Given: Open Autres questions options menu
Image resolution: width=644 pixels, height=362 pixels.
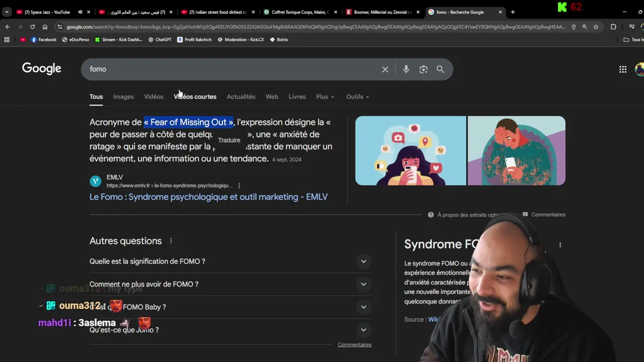Looking at the screenshot, I should coord(171,241).
